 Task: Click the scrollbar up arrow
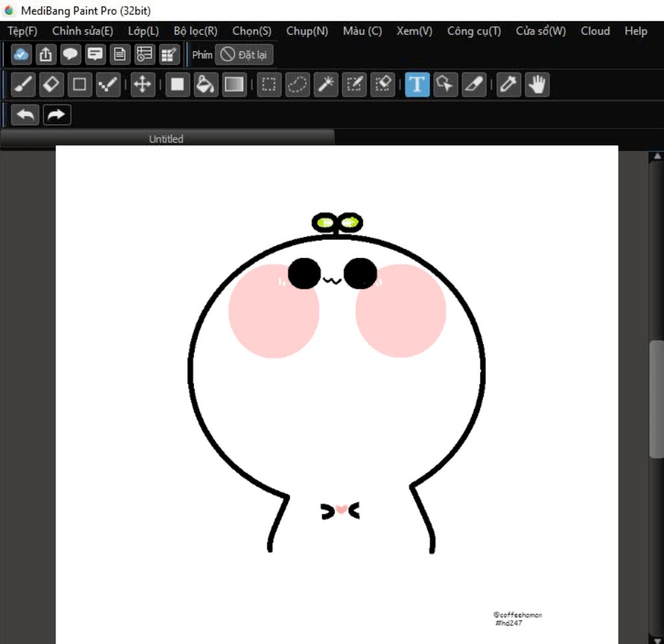click(657, 156)
